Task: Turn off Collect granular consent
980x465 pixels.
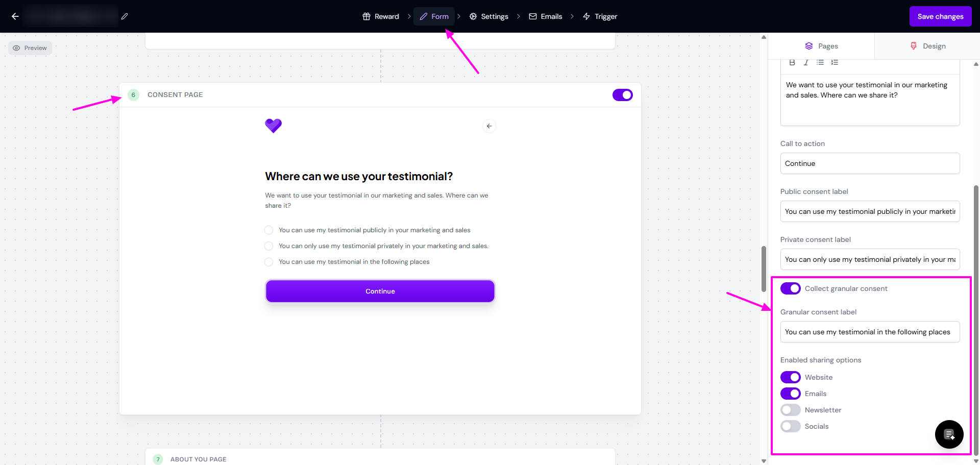Action: pyautogui.click(x=790, y=288)
